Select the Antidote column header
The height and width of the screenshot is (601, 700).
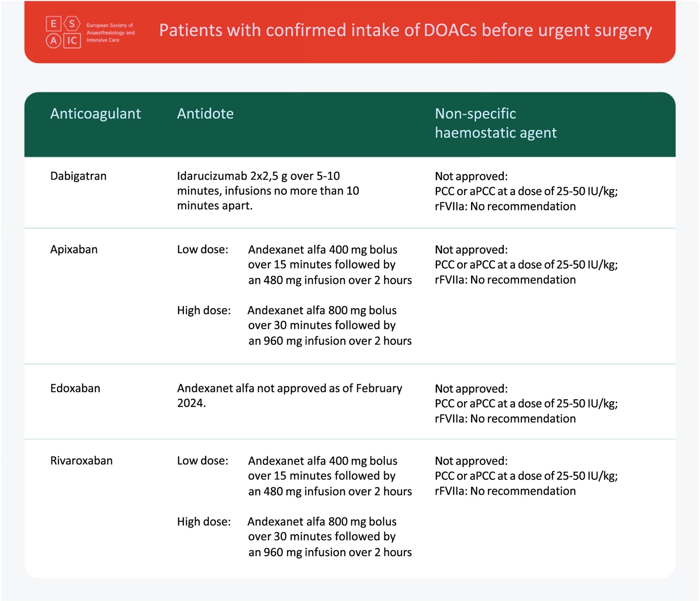[x=205, y=113]
